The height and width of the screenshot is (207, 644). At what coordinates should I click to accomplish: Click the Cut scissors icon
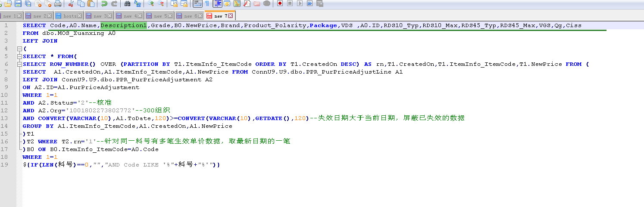click(x=71, y=3)
